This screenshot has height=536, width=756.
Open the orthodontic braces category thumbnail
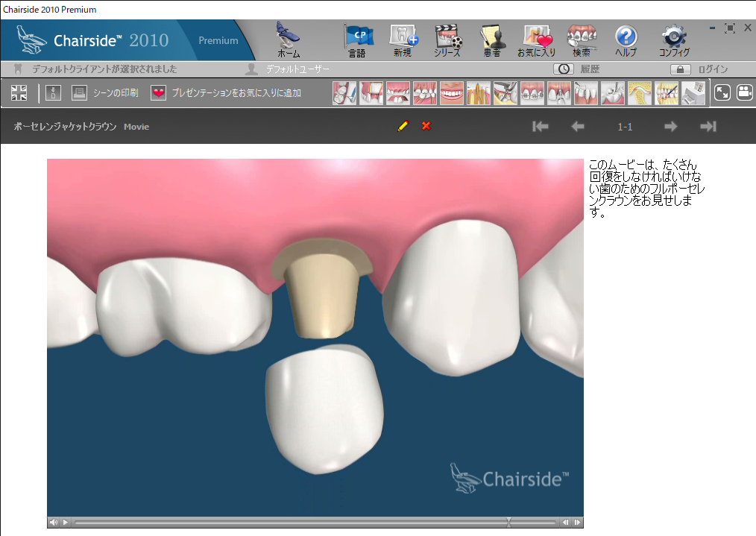(x=532, y=93)
